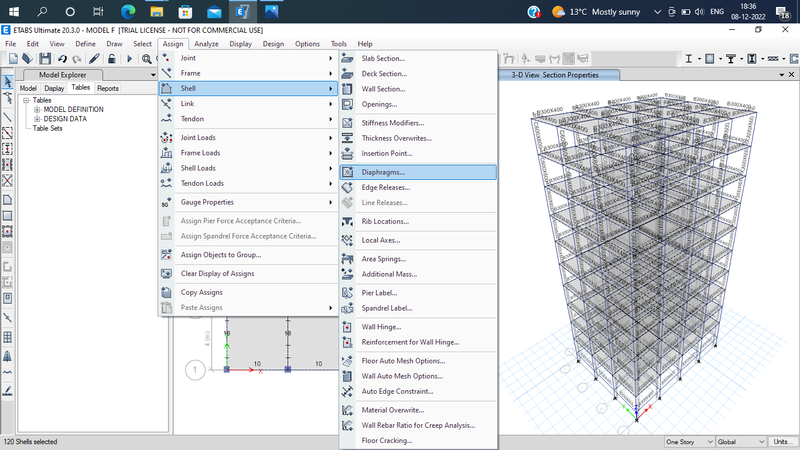The width and height of the screenshot is (800, 450).
Task: Click the Edge Releases icon entry
Action: click(347, 187)
